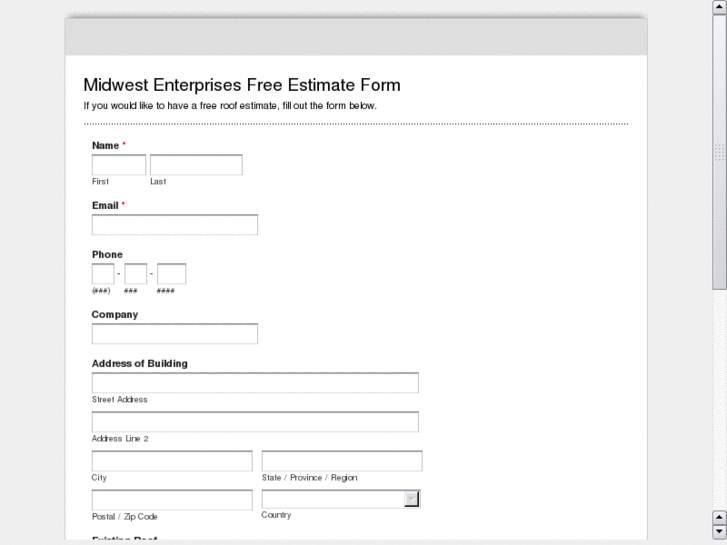Viewport: 727px width, 545px height.
Task: Select the Address Line 2 field
Action: pyautogui.click(x=255, y=422)
